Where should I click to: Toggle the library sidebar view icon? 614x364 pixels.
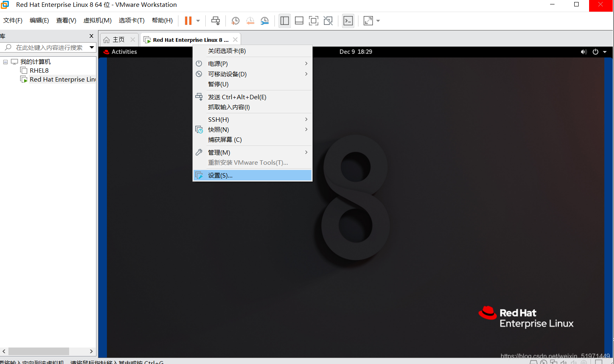pos(284,21)
